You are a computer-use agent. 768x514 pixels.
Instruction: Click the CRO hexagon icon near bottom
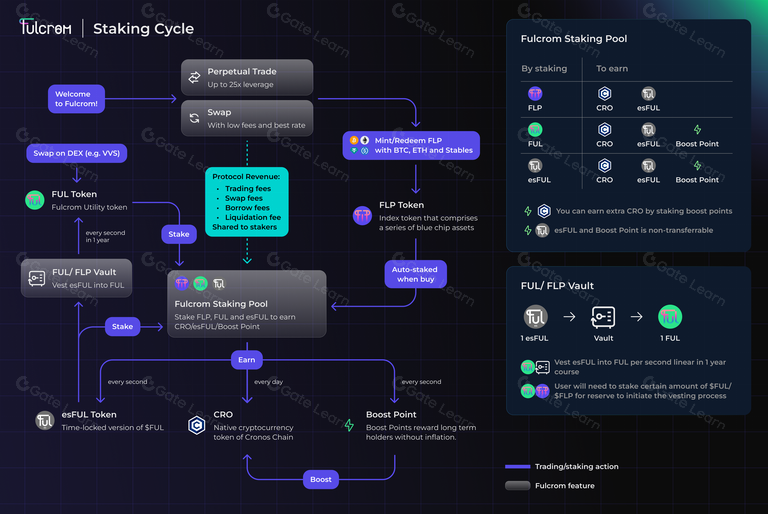click(x=197, y=425)
